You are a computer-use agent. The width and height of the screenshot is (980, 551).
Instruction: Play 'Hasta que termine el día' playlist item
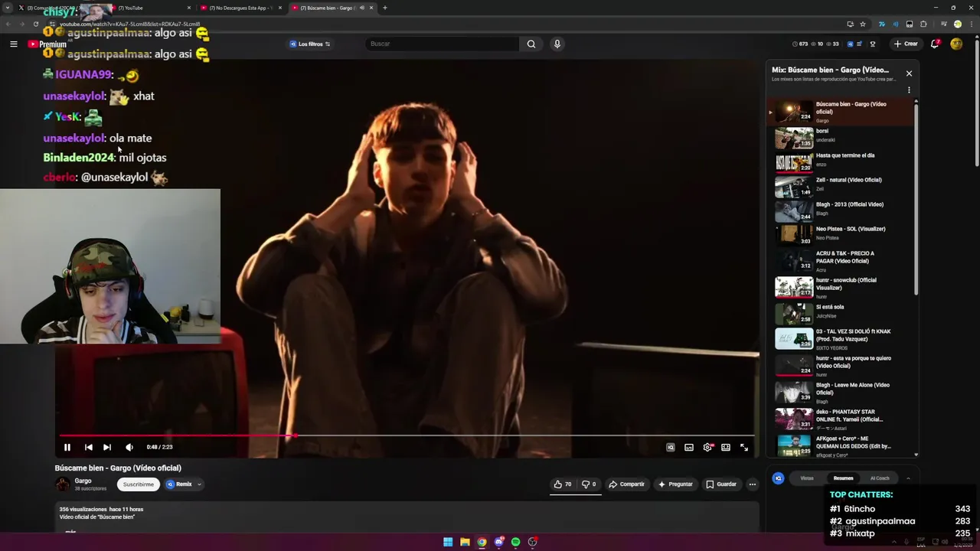point(841,162)
